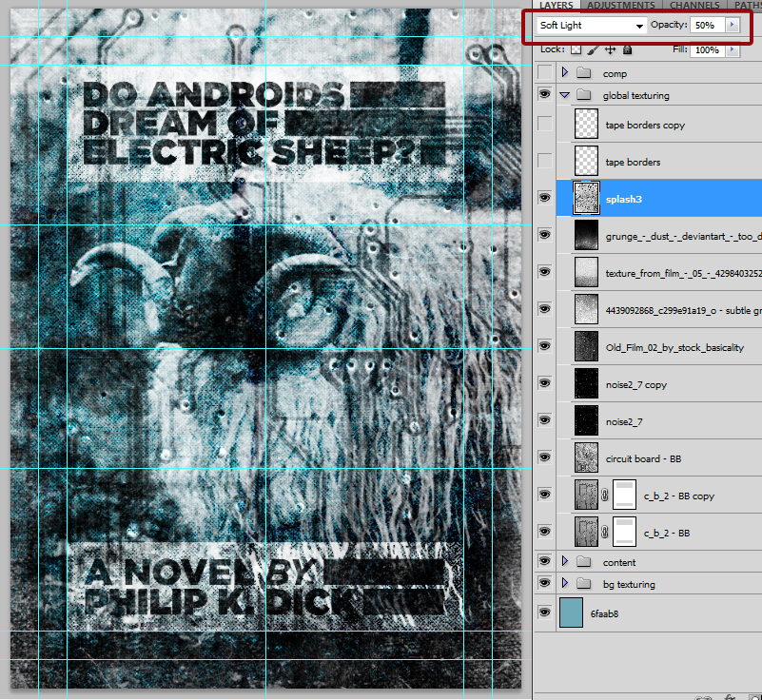Collapse the global texturing group

click(565, 95)
